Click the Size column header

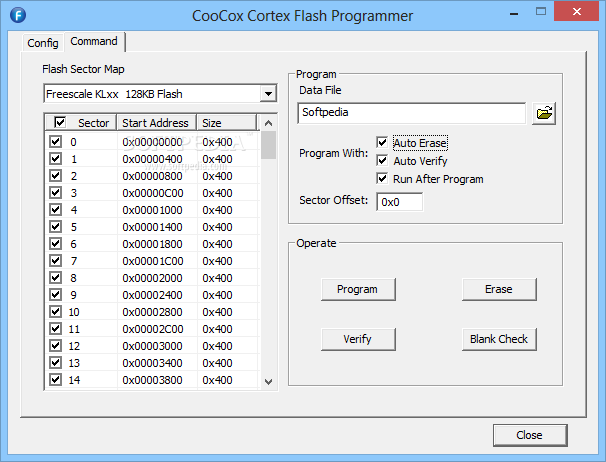[x=227, y=123]
